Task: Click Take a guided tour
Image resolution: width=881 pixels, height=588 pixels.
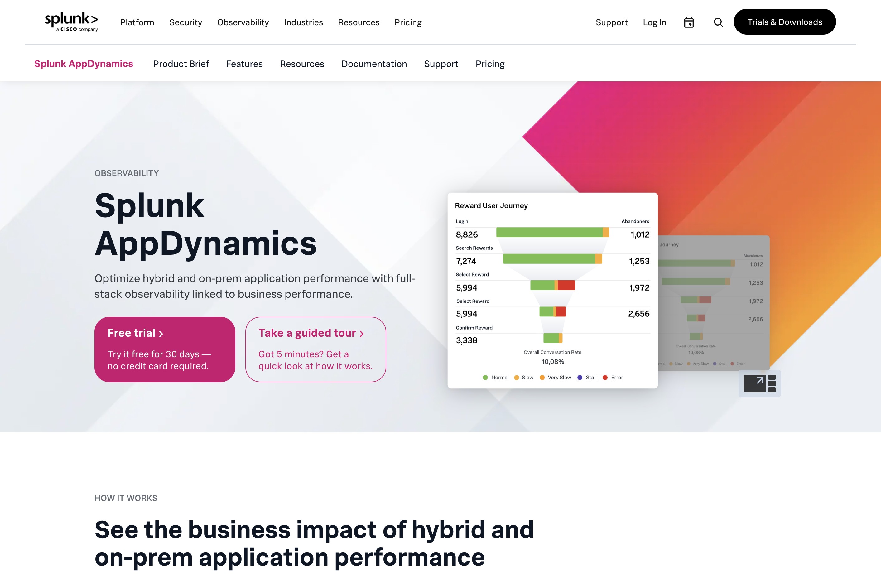Action: coord(316,349)
